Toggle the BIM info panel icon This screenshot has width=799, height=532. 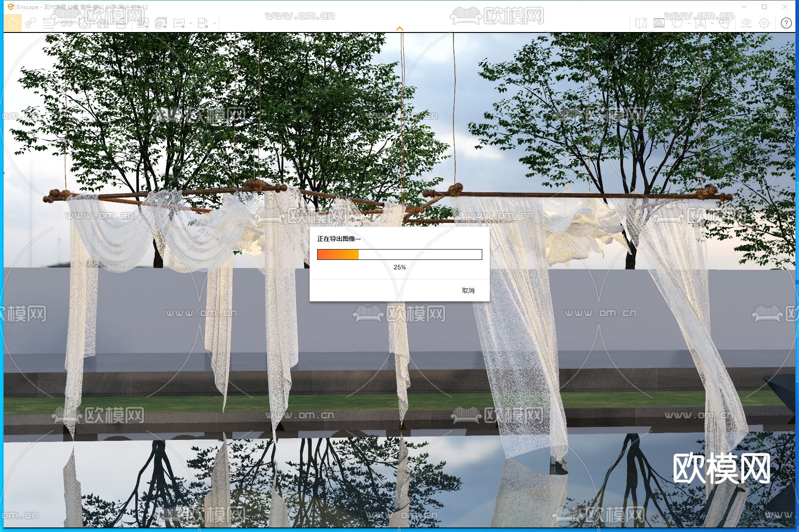[48, 23]
